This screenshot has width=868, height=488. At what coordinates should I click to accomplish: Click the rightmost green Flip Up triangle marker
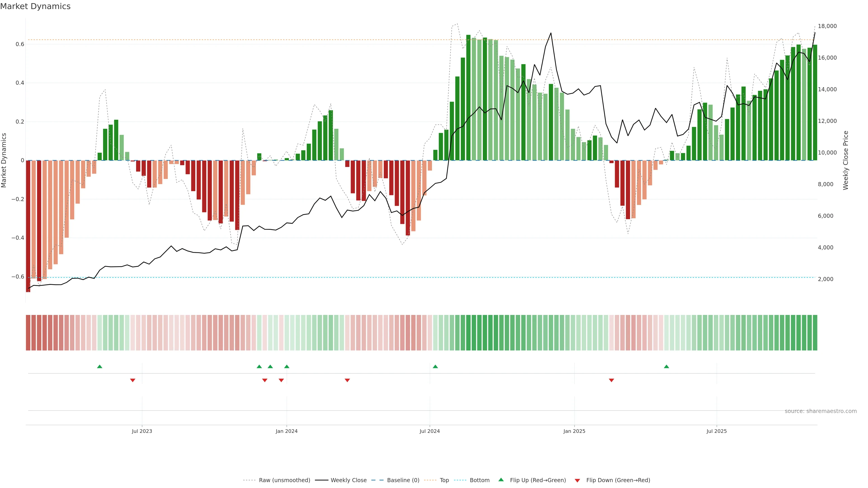point(666,366)
